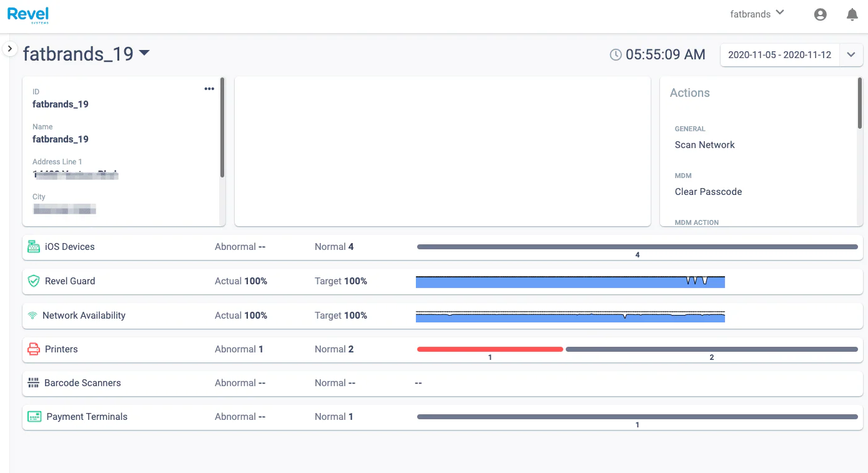Open the Barcode Scanners row label
Viewport: 868px width, 473px height.
(x=82, y=383)
